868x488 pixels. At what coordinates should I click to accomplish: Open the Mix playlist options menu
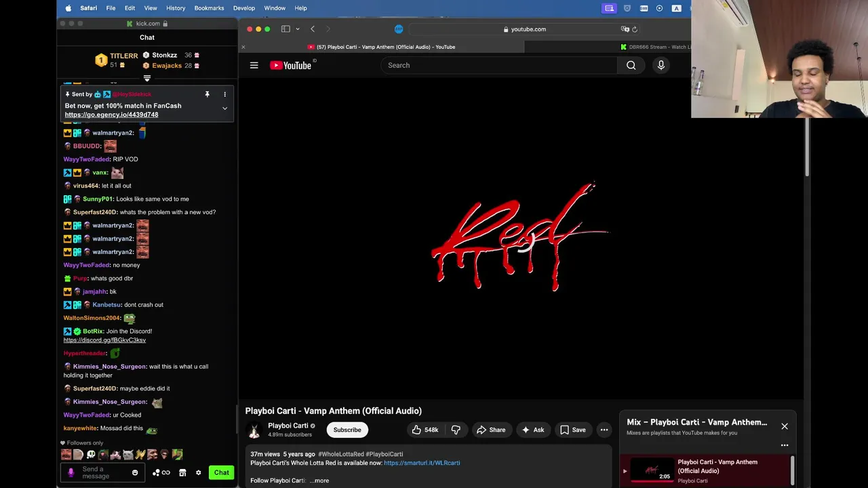click(785, 445)
